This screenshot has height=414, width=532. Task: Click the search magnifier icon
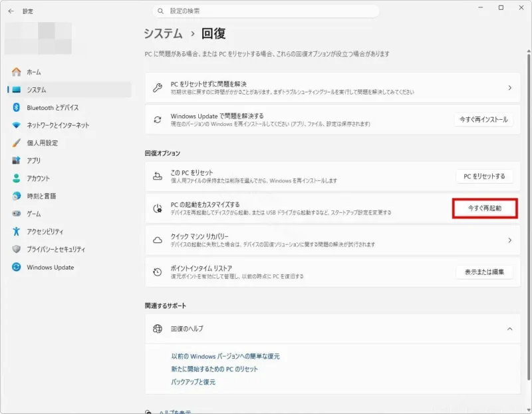160,11
